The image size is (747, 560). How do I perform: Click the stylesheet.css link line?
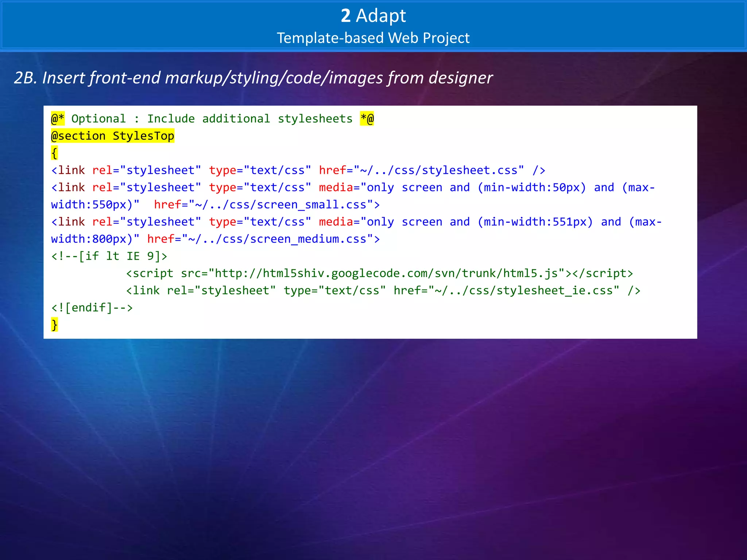298,170
